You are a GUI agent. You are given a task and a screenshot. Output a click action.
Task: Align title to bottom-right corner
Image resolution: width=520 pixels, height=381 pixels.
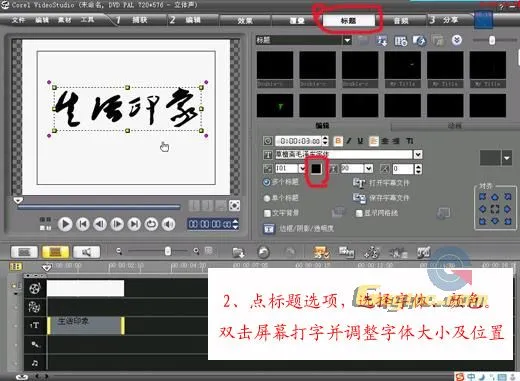click(x=508, y=221)
